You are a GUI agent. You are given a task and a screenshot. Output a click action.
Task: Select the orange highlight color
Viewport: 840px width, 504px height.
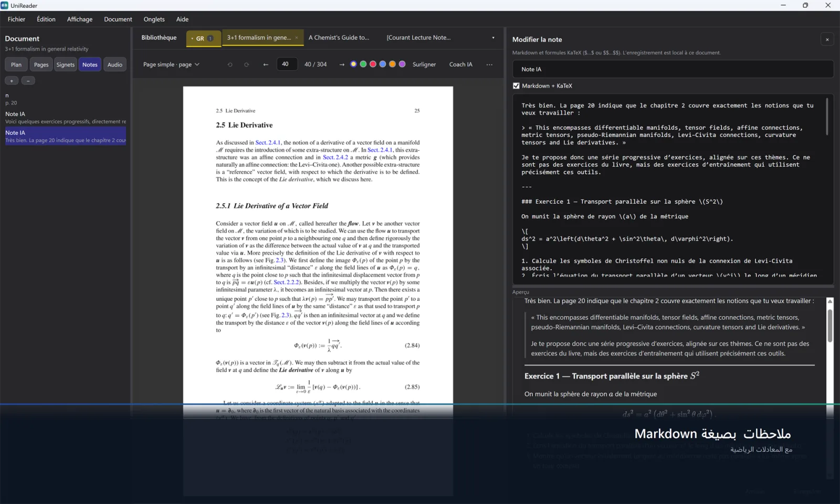[x=392, y=64]
